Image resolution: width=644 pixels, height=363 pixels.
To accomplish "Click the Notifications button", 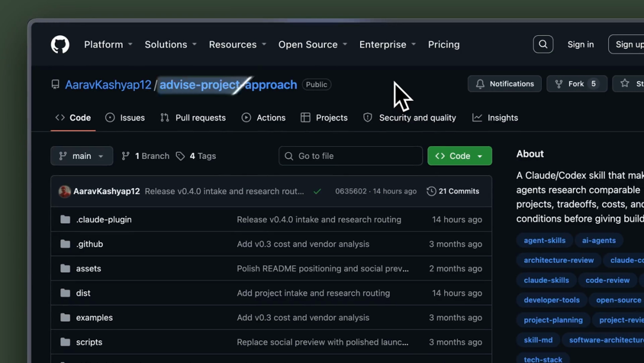I will pos(504,84).
